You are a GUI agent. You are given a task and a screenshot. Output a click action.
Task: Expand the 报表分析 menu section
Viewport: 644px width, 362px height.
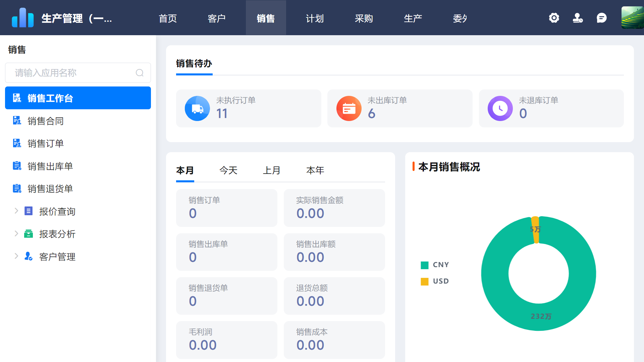click(16, 233)
